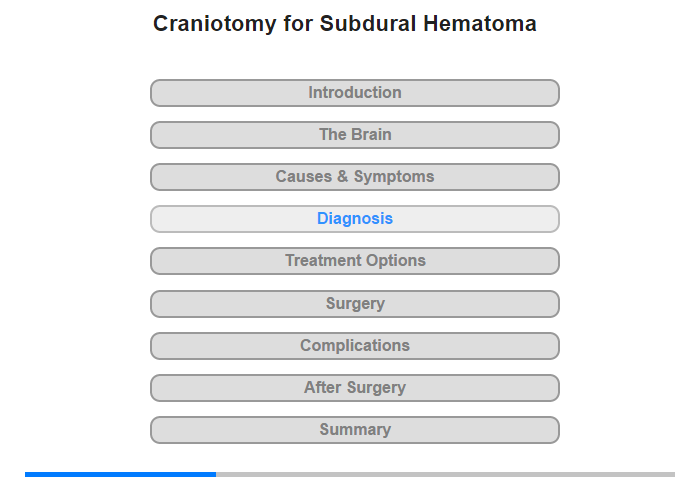700x480 pixels.
Task: Start the After Surgery chapter
Action: click(354, 388)
